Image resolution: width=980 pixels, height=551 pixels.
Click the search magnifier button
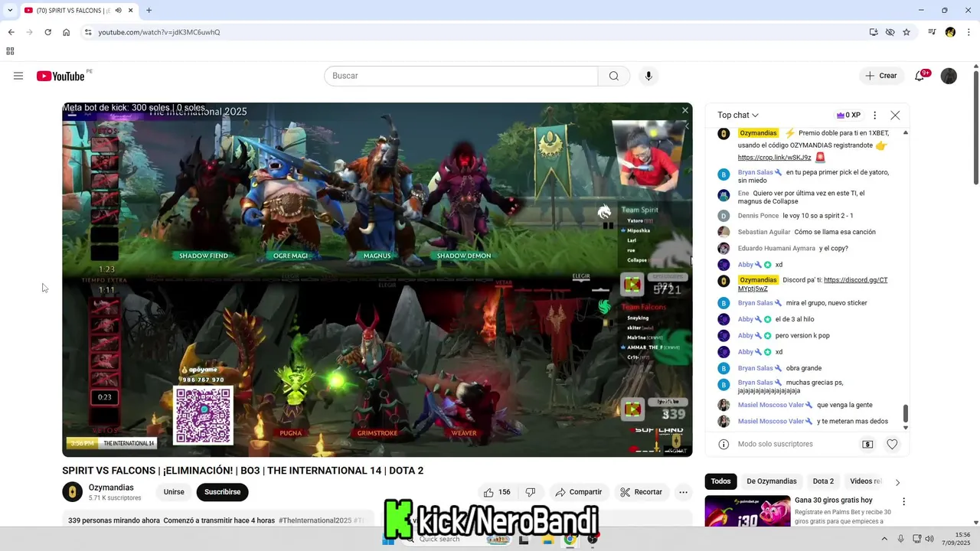[614, 76]
